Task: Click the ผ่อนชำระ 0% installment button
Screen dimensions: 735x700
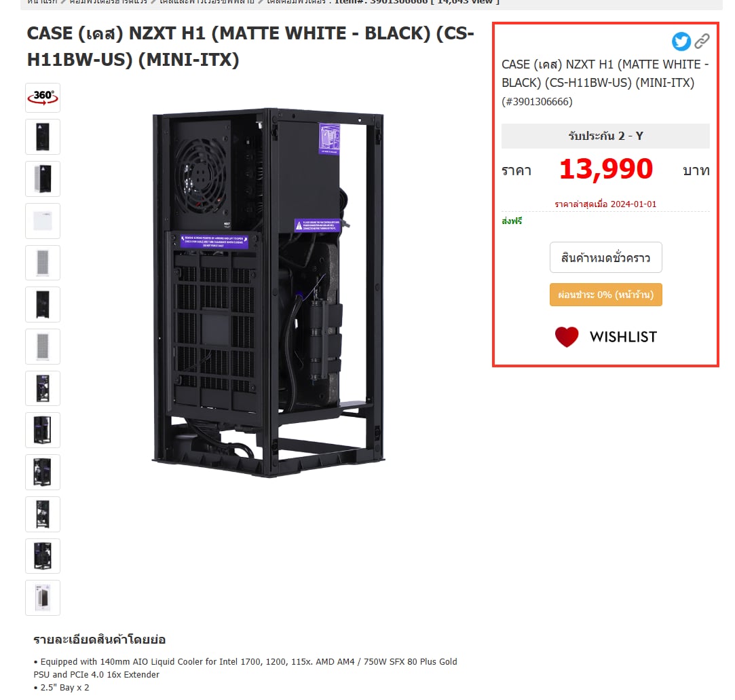Action: (x=605, y=295)
